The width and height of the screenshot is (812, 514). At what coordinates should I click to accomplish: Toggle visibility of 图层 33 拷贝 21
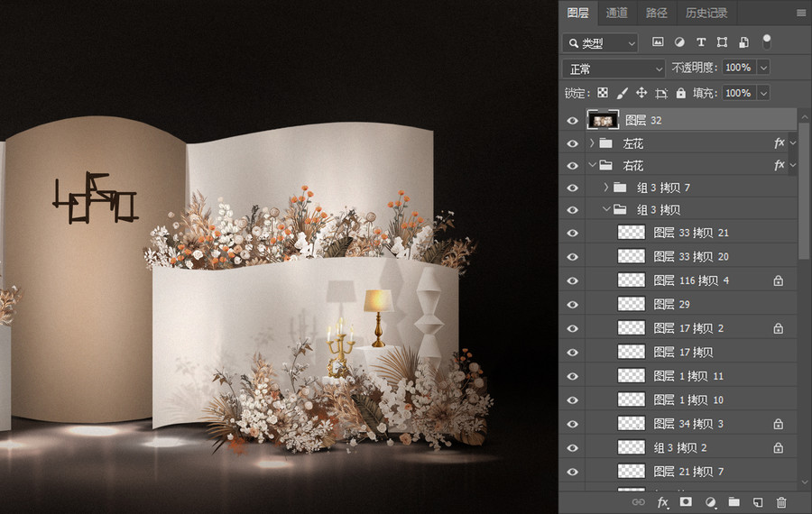[572, 233]
